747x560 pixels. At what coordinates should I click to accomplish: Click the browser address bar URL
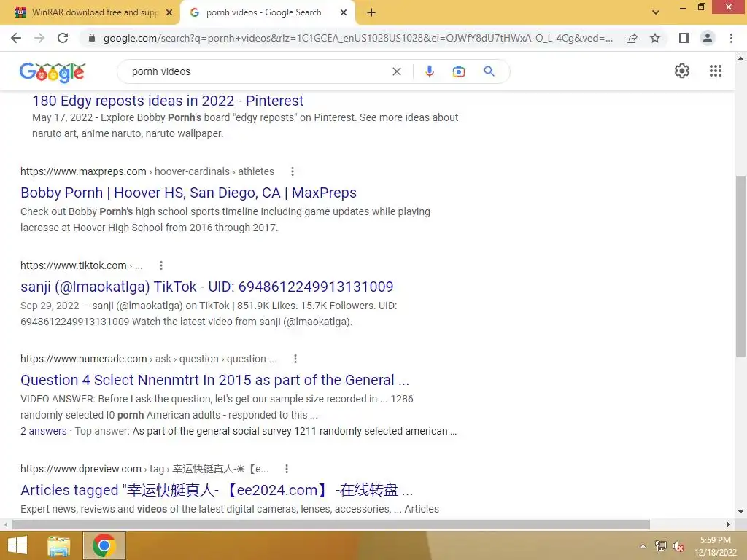357,38
